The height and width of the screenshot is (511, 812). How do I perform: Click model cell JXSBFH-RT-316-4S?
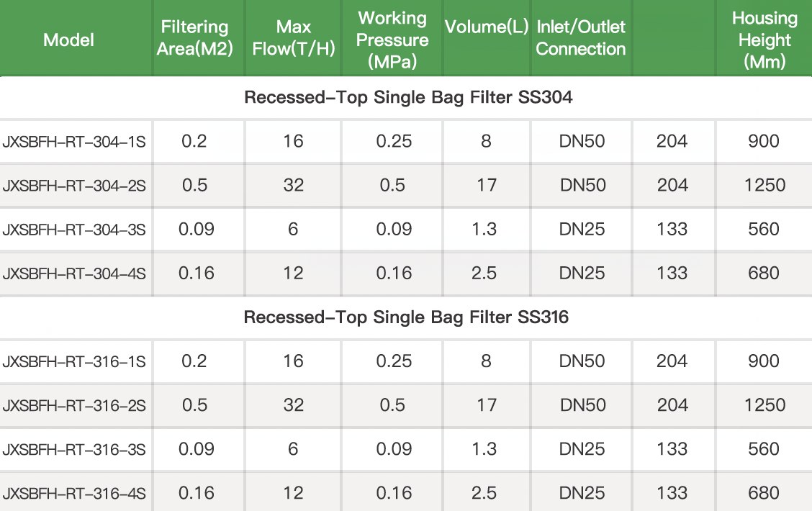(x=74, y=494)
